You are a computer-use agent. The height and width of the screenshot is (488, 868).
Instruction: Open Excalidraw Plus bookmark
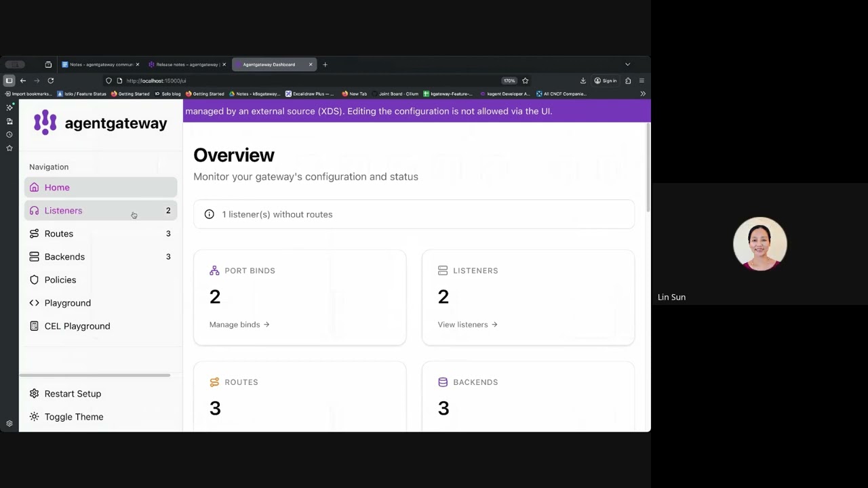310,94
